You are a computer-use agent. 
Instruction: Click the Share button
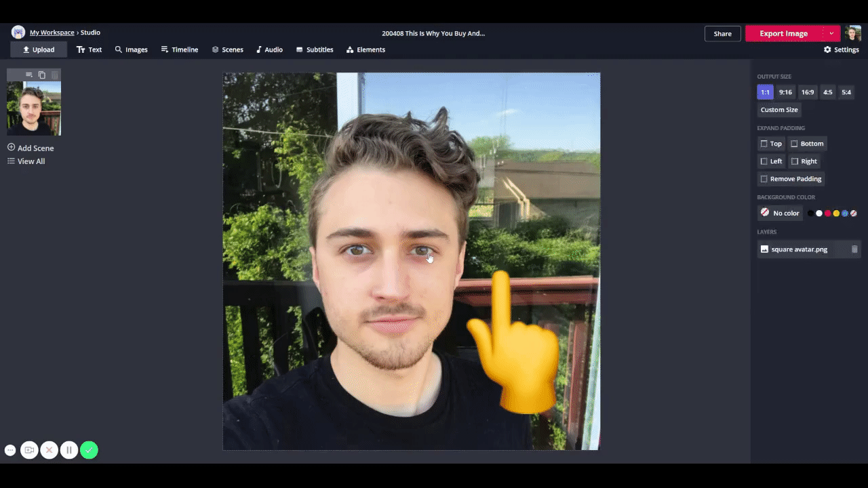click(722, 33)
